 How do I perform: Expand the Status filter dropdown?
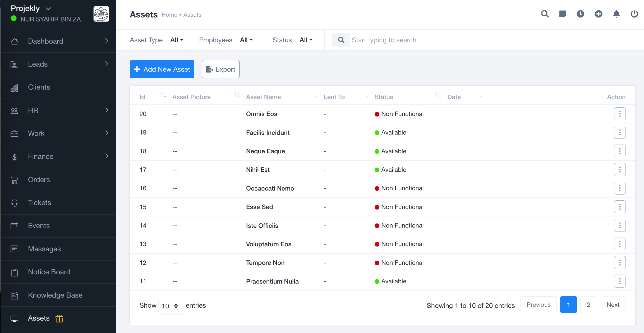pos(306,40)
